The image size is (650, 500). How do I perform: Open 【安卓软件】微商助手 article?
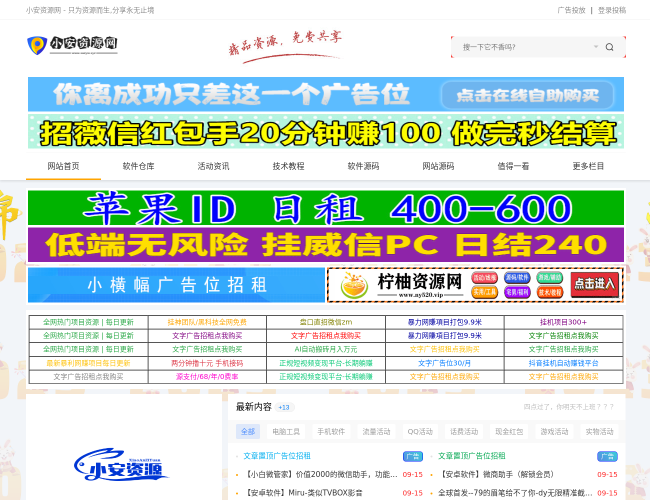tap(496, 474)
